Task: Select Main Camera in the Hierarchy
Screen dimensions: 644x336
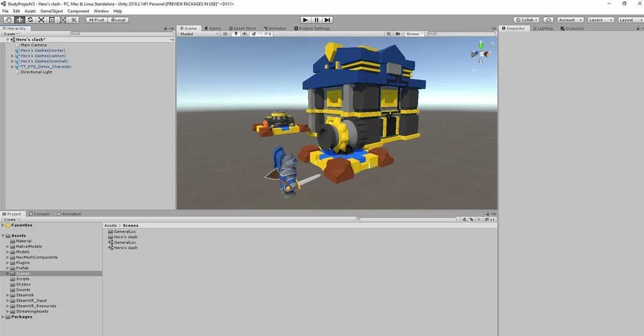Action: (x=33, y=45)
